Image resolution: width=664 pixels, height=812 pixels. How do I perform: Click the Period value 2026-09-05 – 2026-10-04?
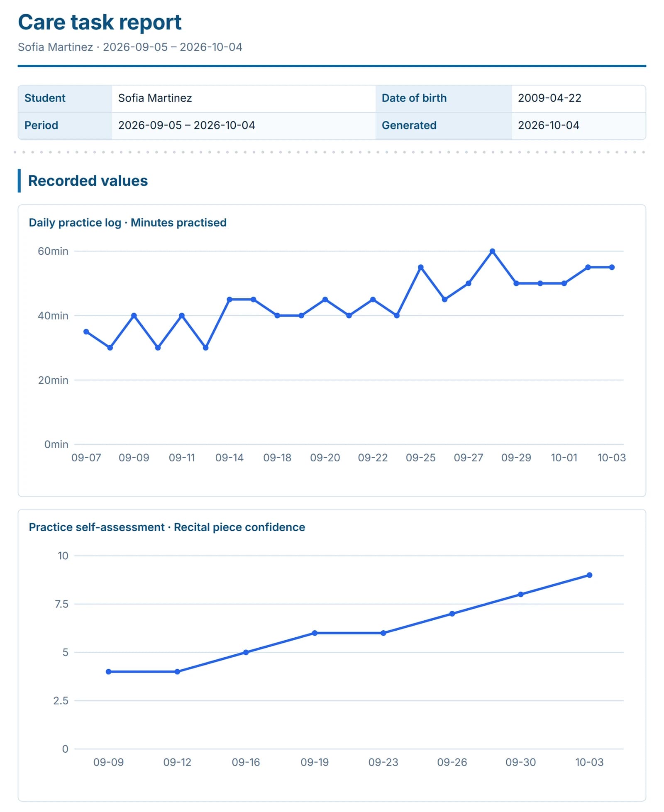[x=186, y=125]
